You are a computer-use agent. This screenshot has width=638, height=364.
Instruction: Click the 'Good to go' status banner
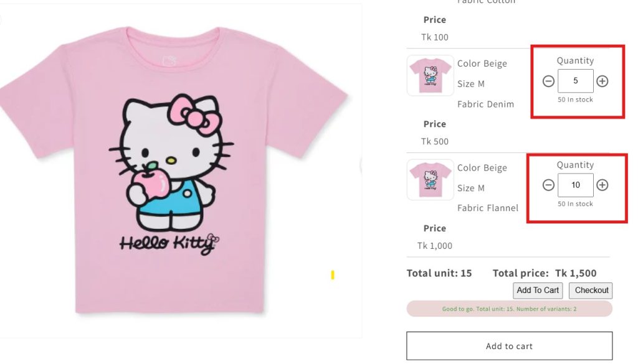click(x=509, y=309)
